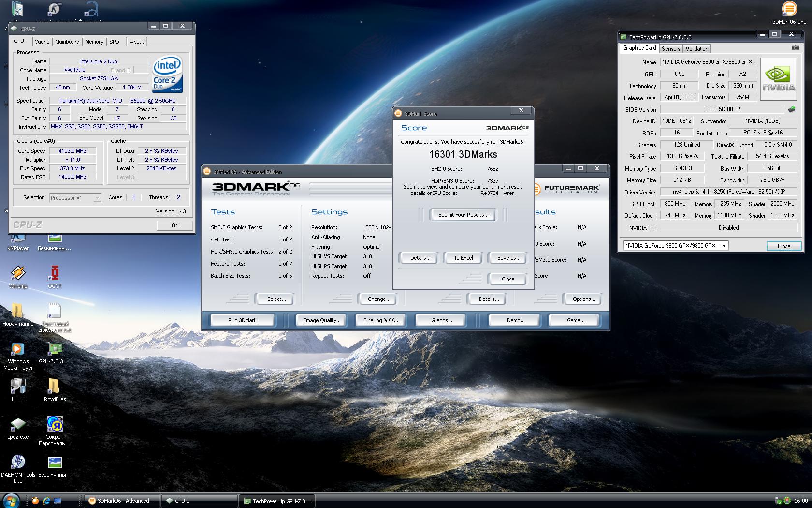Screen dimensions: 812x508
Task: Open the GPU-Z.0.3 desktop icon
Action: [x=55, y=353]
